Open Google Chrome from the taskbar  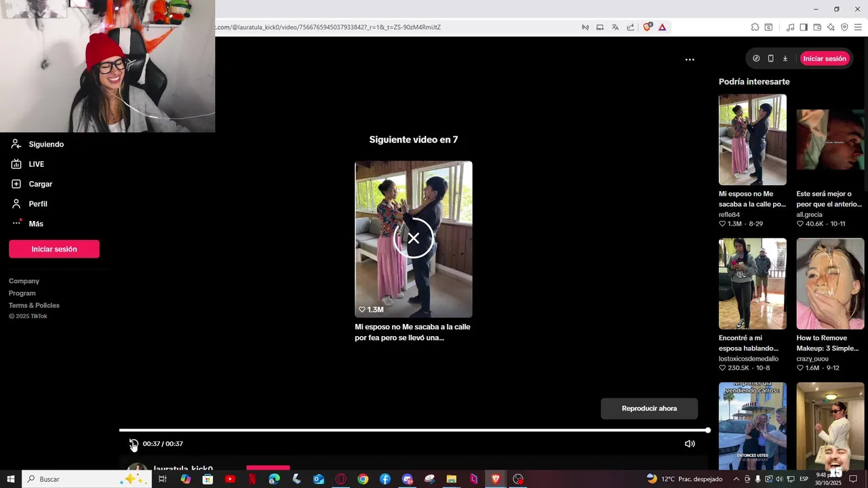(x=363, y=479)
